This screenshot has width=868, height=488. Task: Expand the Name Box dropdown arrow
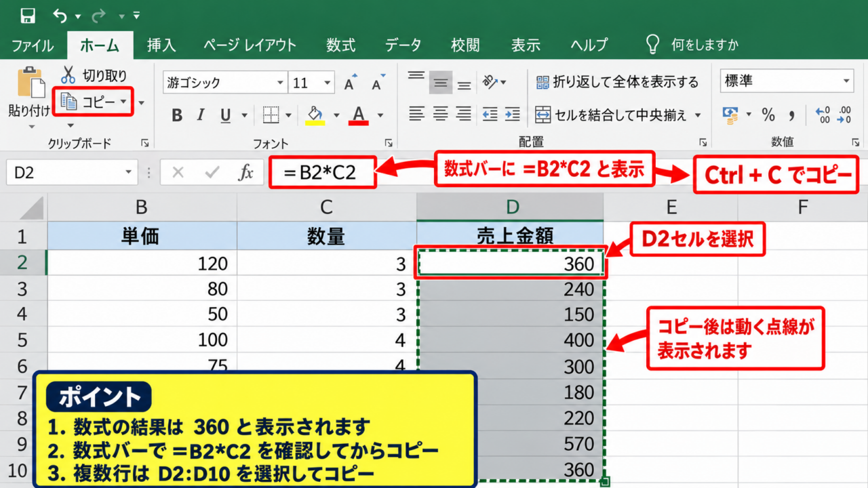[129, 173]
